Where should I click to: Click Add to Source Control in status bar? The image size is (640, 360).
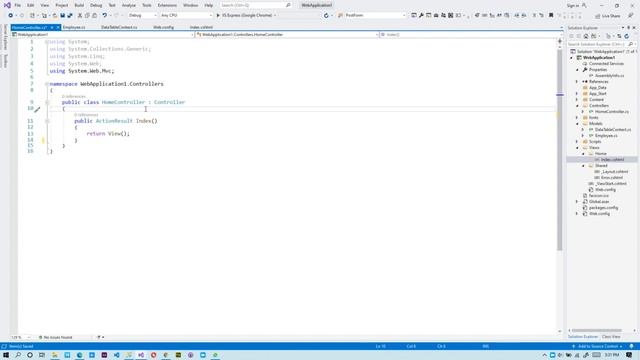(x=598, y=346)
